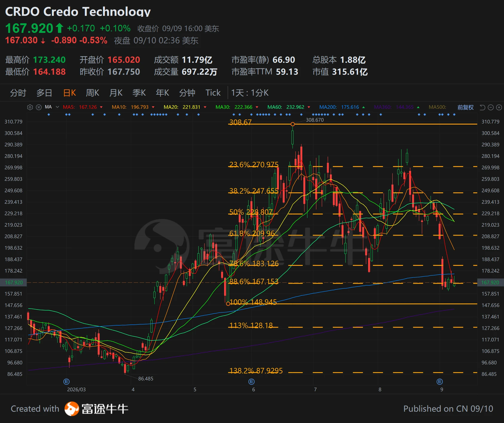This screenshot has width=504, height=423.
Task: Toggle the MA60 line arrow
Action: pos(309,107)
